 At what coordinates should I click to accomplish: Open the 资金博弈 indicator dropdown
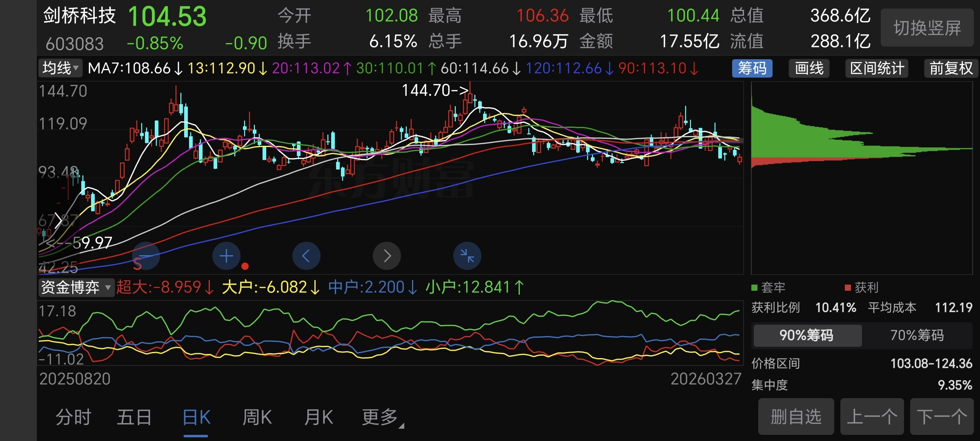(x=76, y=287)
